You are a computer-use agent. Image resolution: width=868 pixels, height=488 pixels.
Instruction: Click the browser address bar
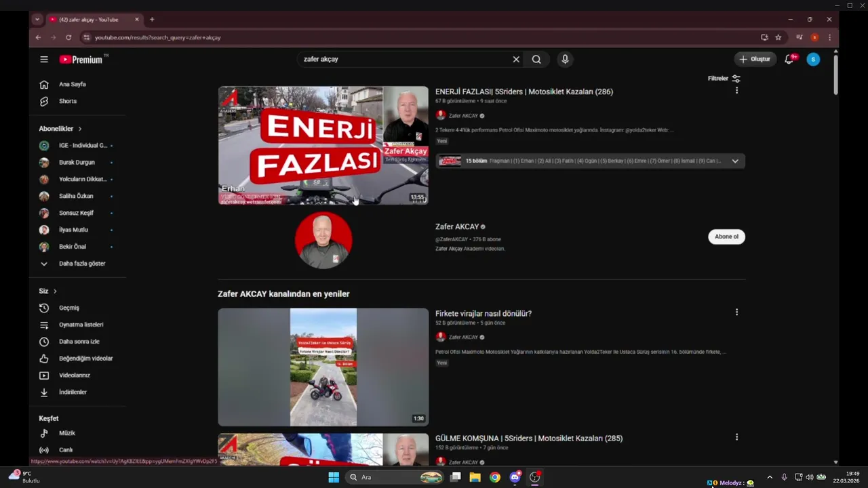[x=420, y=38]
